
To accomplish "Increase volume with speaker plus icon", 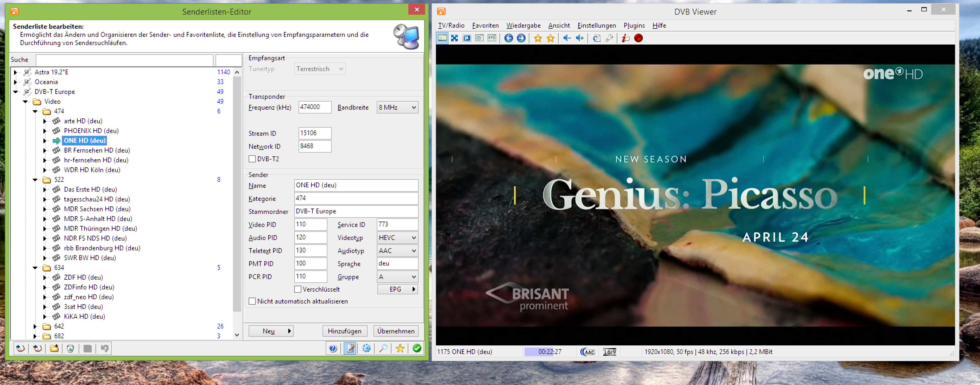I will point(580,38).
